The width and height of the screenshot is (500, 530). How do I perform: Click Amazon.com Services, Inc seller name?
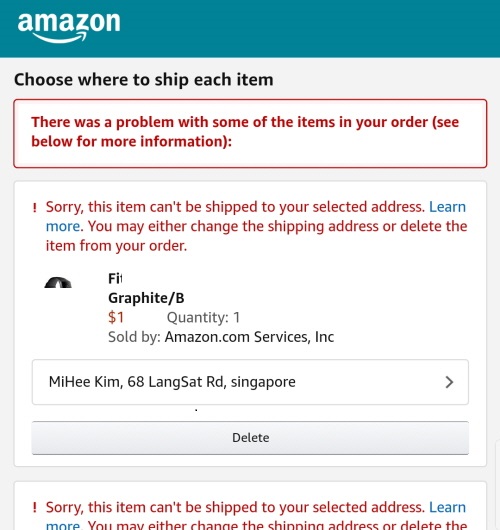coord(249,337)
